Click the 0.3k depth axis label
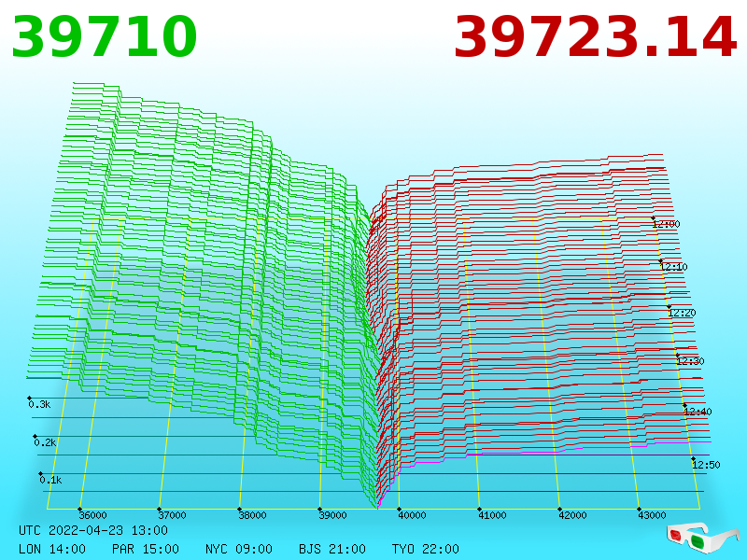This screenshot has width=747, height=560. click(39, 404)
